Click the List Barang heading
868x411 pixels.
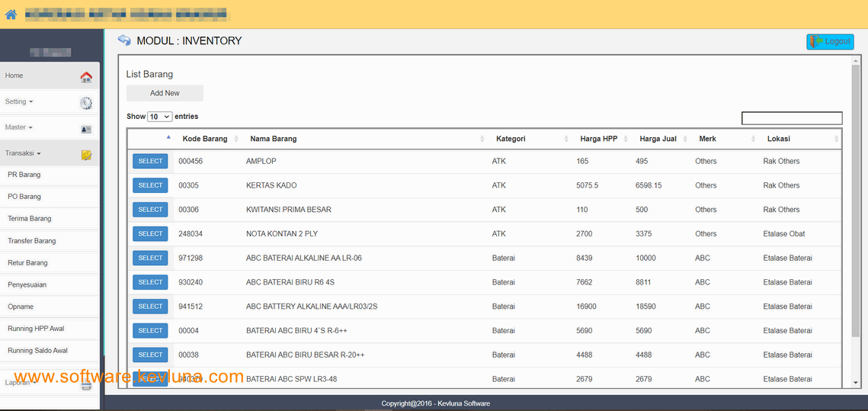(x=149, y=74)
